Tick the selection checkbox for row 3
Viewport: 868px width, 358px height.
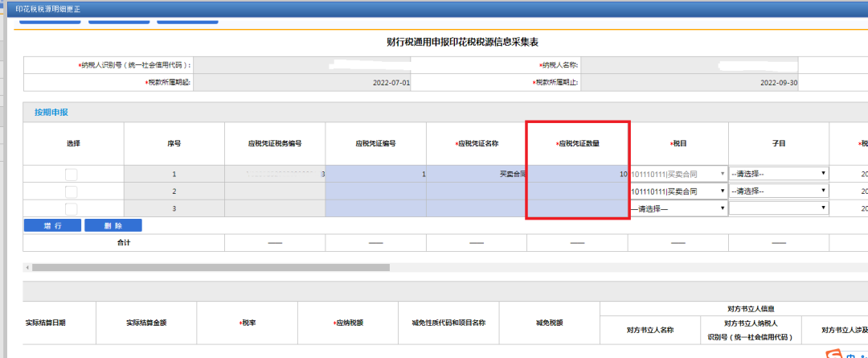coord(72,209)
